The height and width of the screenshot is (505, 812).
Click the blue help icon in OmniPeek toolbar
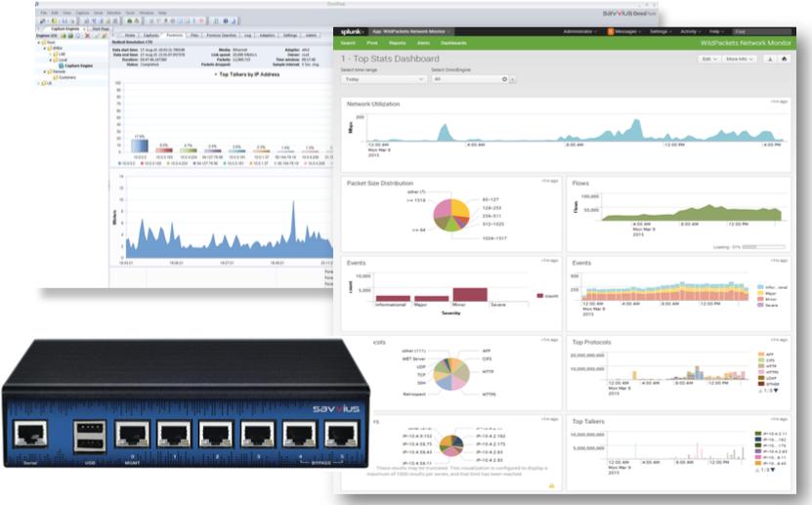pos(226,21)
